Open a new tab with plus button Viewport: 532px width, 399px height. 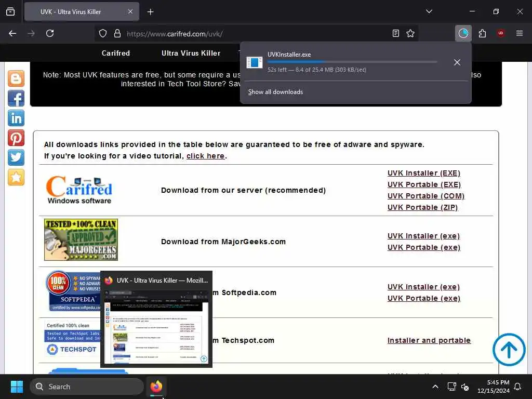click(x=150, y=12)
